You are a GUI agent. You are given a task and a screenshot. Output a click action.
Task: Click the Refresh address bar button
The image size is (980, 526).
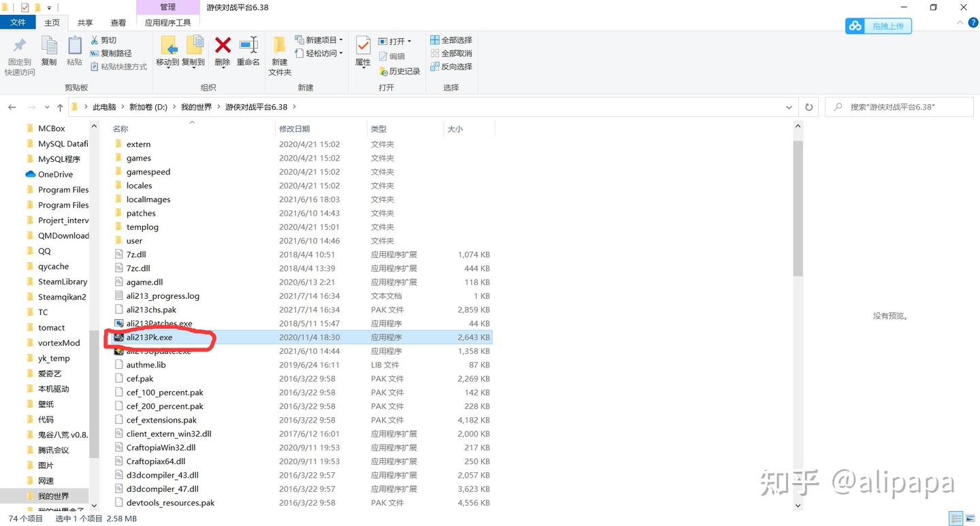(x=808, y=108)
